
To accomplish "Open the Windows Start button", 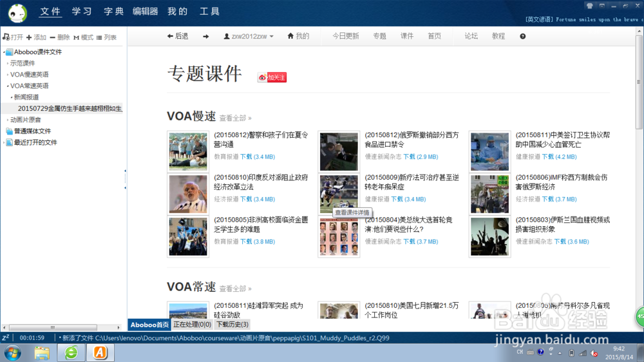I will tap(12, 353).
